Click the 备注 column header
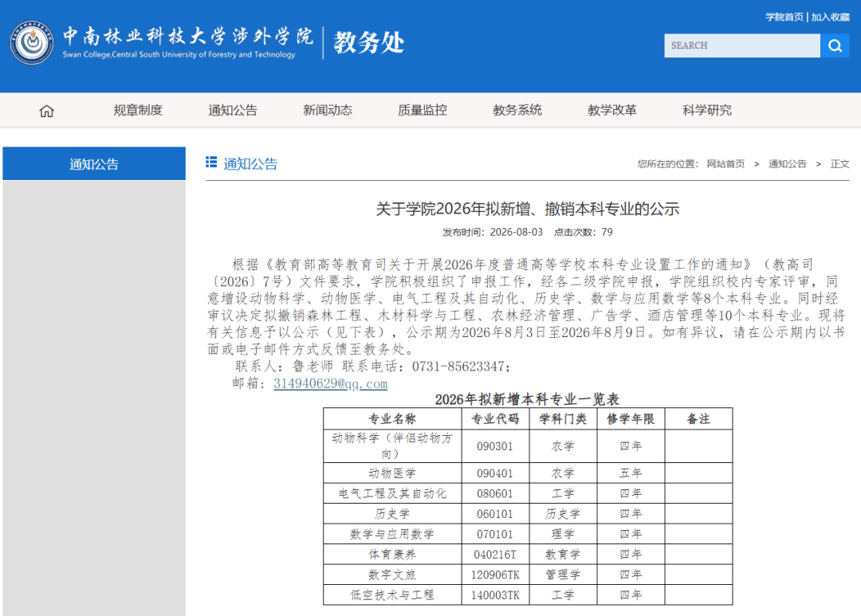The height and width of the screenshot is (616, 861). coord(698,419)
